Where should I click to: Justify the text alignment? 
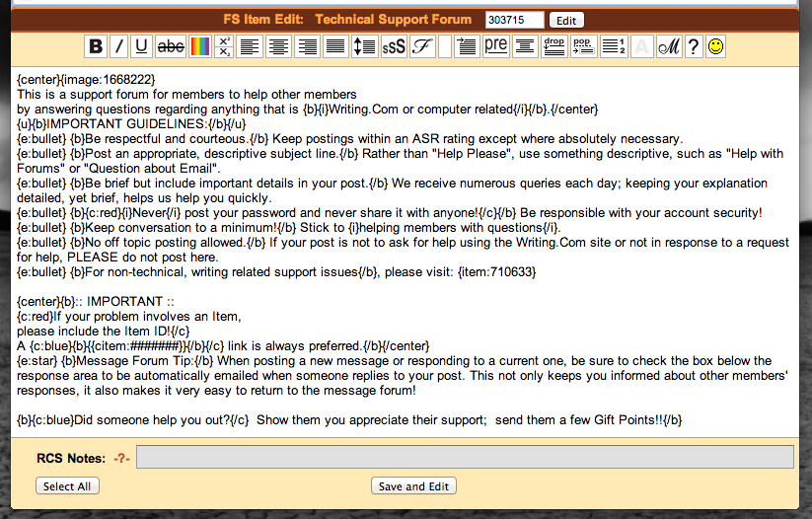click(336, 46)
